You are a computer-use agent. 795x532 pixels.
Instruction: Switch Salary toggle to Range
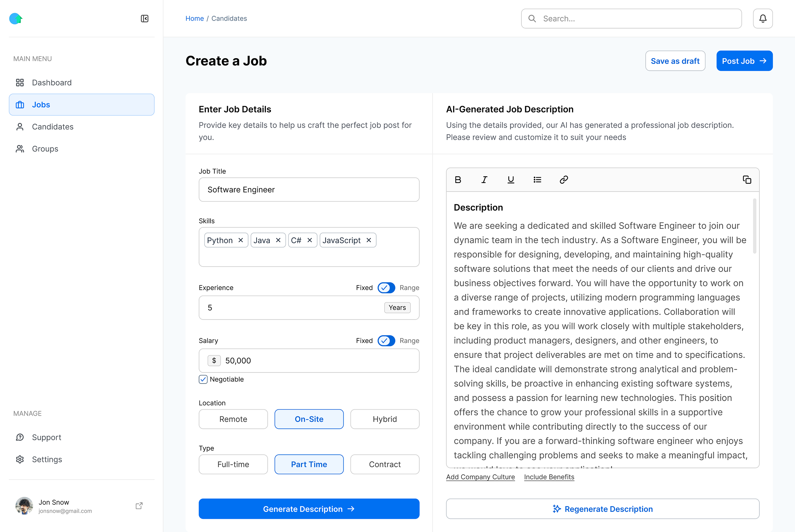tap(386, 341)
